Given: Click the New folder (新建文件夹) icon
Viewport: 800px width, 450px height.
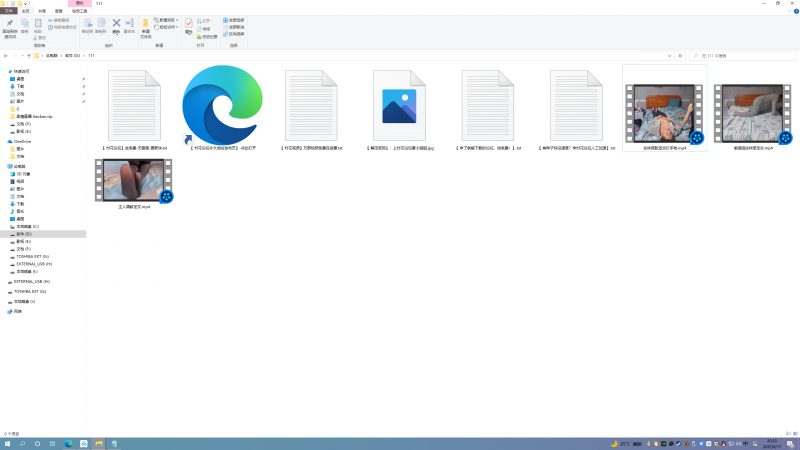Looking at the screenshot, I should 146,25.
